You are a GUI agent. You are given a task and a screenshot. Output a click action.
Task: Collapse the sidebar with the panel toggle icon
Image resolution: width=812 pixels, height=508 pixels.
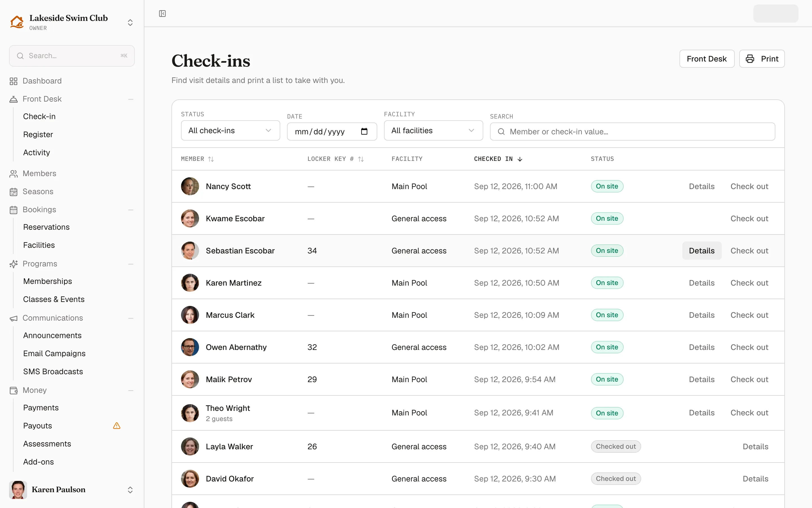click(162, 14)
